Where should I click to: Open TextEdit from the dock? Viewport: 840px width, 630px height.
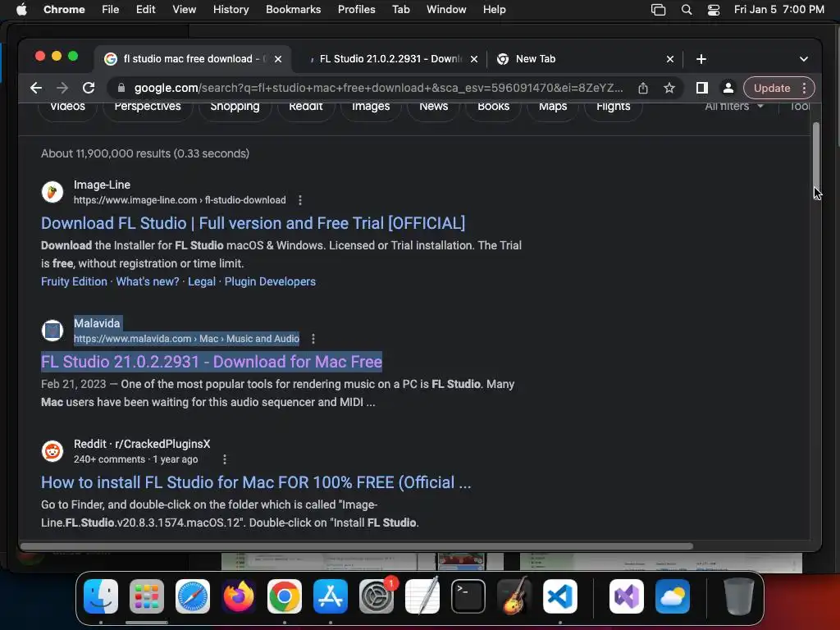click(422, 596)
